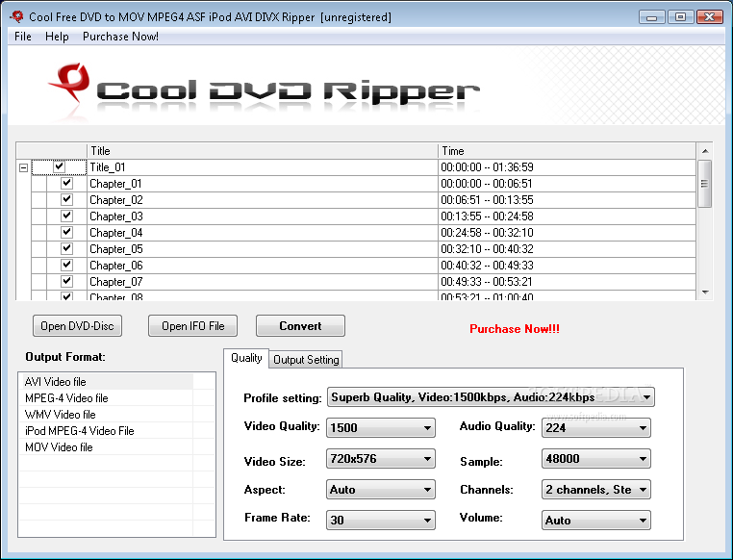Open the Video Size dropdown
This screenshot has width=733, height=560.
(x=380, y=459)
